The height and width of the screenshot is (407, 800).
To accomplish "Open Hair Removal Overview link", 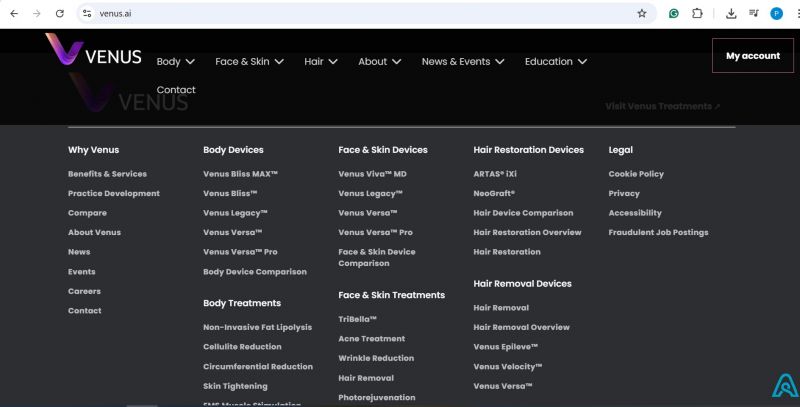I will coord(521,327).
